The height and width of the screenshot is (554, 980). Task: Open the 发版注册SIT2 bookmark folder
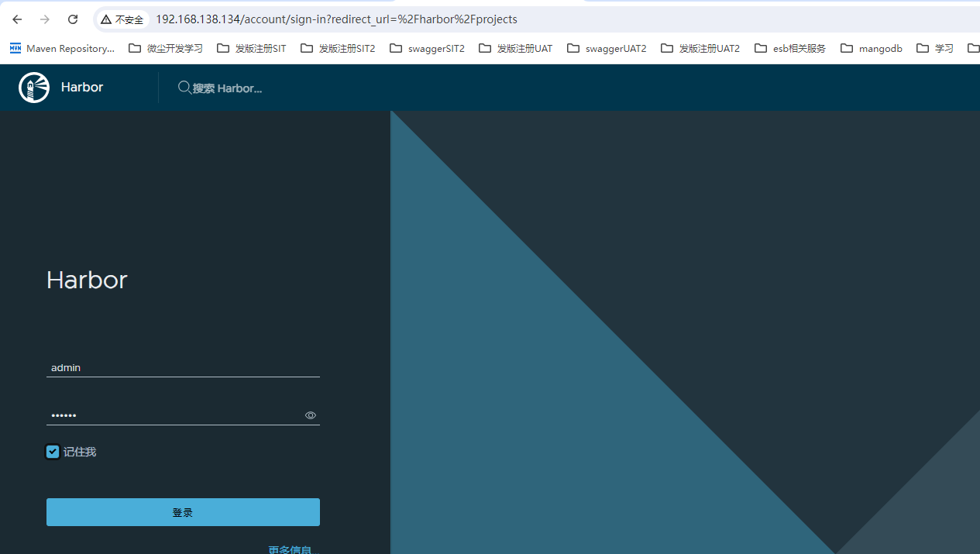coord(338,48)
